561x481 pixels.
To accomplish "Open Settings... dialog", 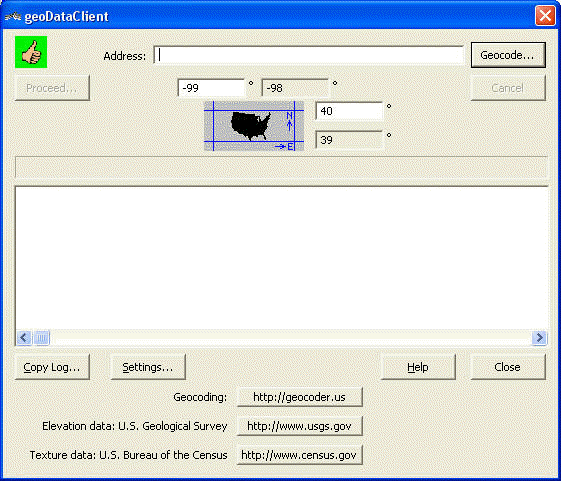I will (148, 367).
